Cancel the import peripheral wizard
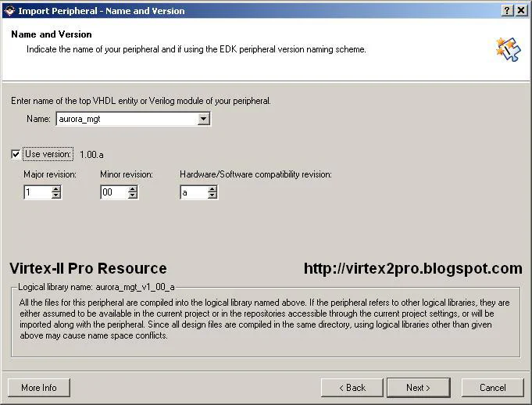Image resolution: width=532 pixels, height=405 pixels. (x=492, y=388)
